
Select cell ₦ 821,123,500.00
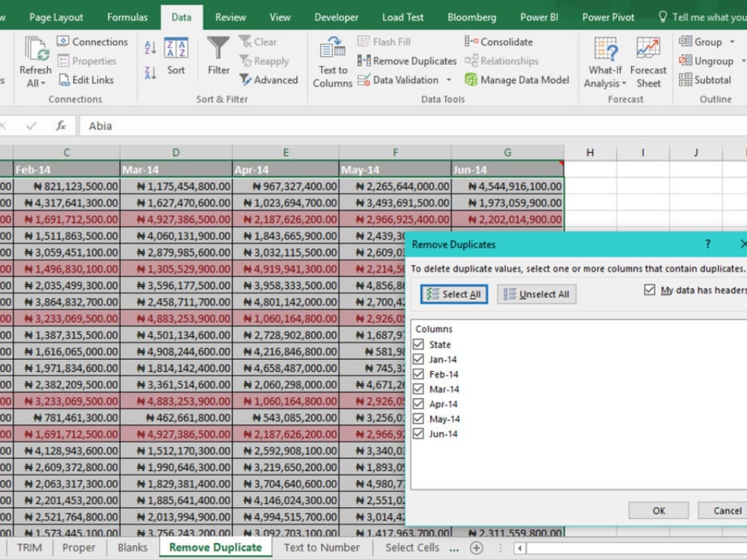point(66,186)
